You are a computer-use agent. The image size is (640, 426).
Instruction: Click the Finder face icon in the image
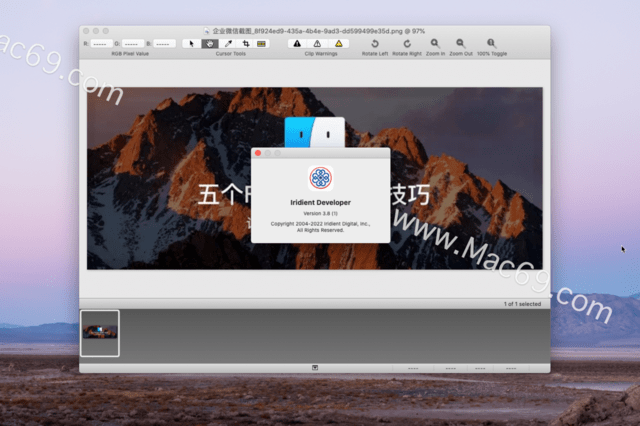(x=315, y=132)
